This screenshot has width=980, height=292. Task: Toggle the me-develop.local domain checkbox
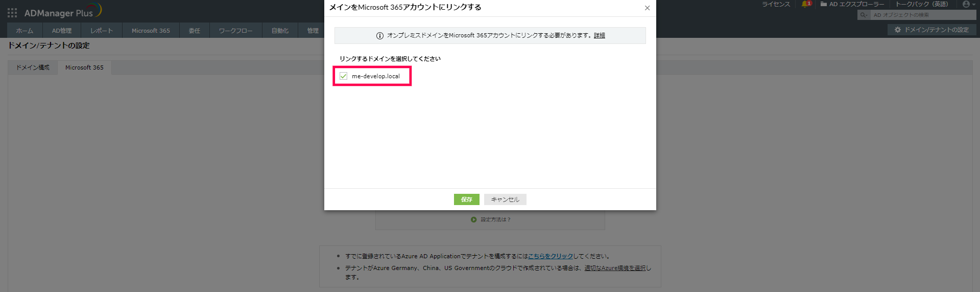[343, 76]
